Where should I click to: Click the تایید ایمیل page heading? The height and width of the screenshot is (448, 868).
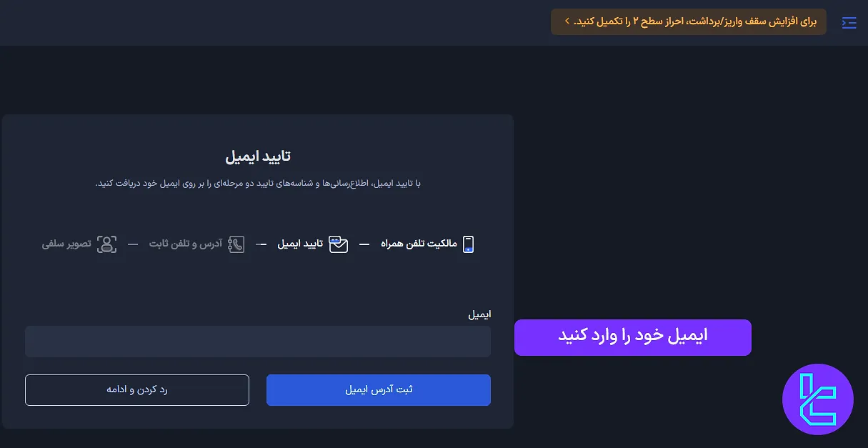tap(256, 155)
